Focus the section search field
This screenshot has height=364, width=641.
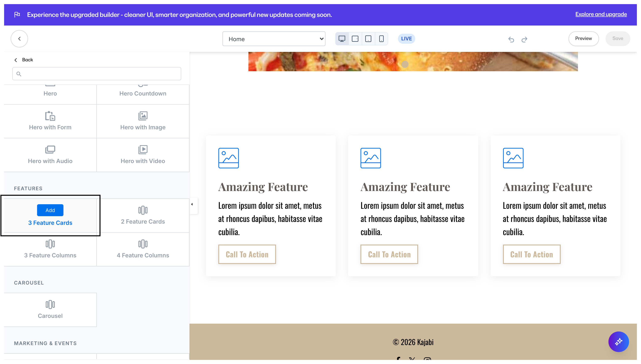tap(97, 74)
